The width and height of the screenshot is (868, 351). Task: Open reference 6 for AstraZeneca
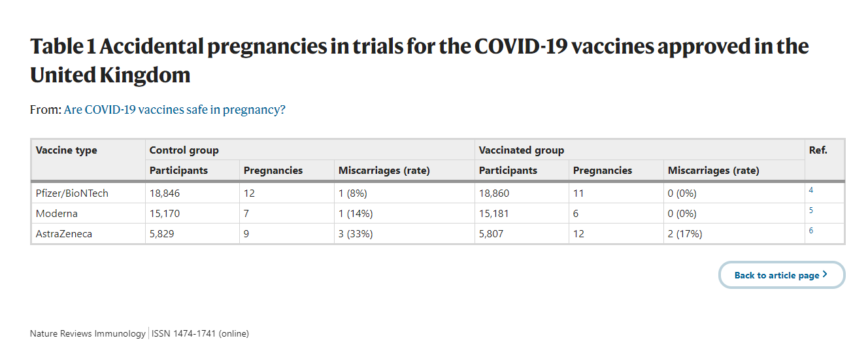(811, 231)
